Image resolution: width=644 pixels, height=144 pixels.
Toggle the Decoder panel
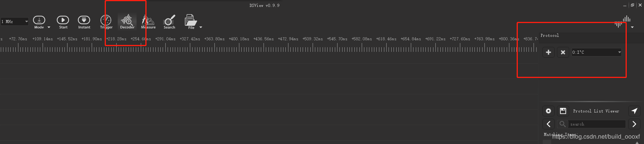(x=127, y=22)
